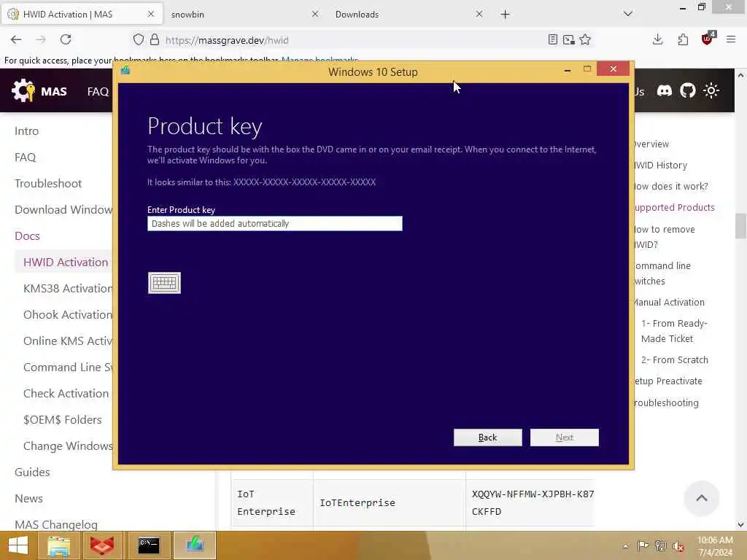The height and width of the screenshot is (560, 747).
Task: Toggle reader view icon in address bar
Action: (x=553, y=39)
